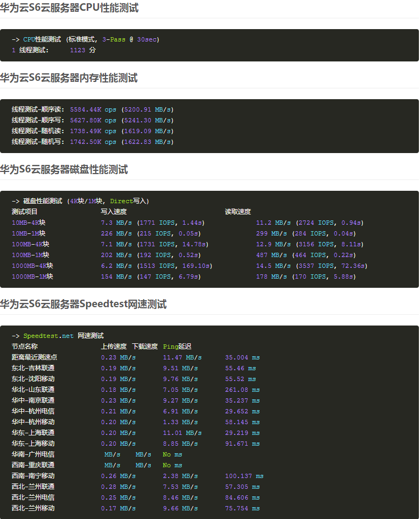This screenshot has width=420, height=519.
Task: Click read speed 487 MB/s value
Action: (x=271, y=255)
